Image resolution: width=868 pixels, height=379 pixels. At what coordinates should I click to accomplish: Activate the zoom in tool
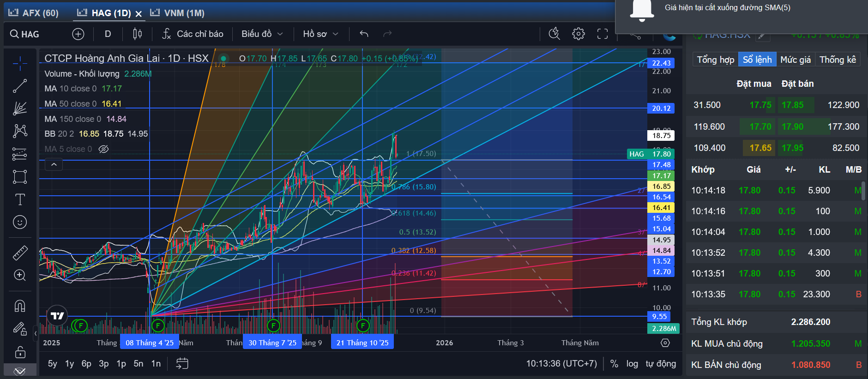pos(19,275)
